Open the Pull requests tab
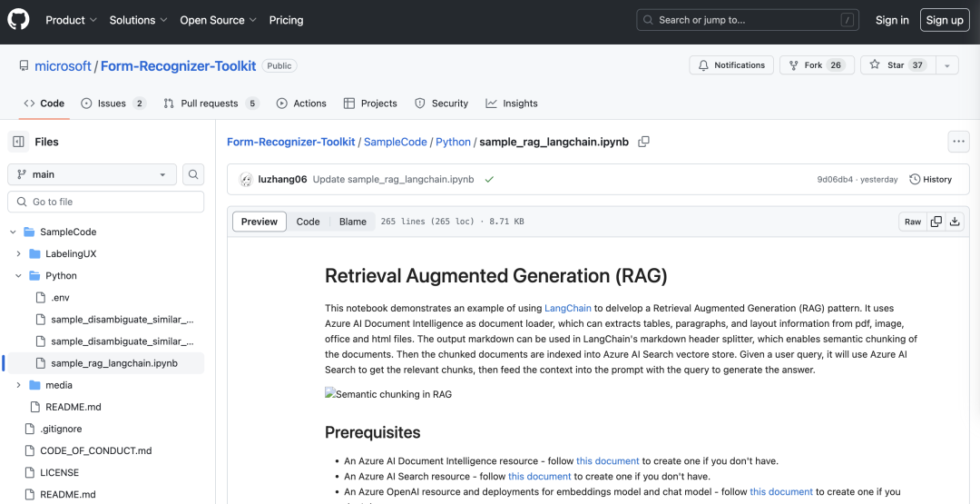The height and width of the screenshot is (504, 980). [211, 104]
